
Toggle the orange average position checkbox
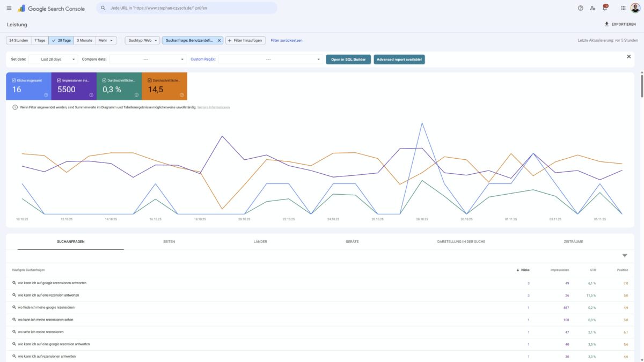(150, 80)
